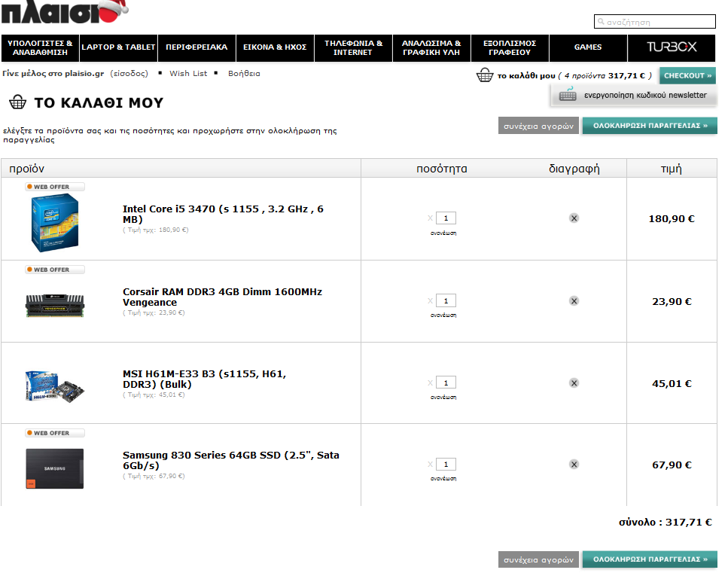Image resolution: width=728 pixels, height=576 pixels.
Task: Open ΕΞΟΠΛΙΣΜΟΣ ΓΡΑΦΕΙΟΥ menu
Action: [x=510, y=48]
